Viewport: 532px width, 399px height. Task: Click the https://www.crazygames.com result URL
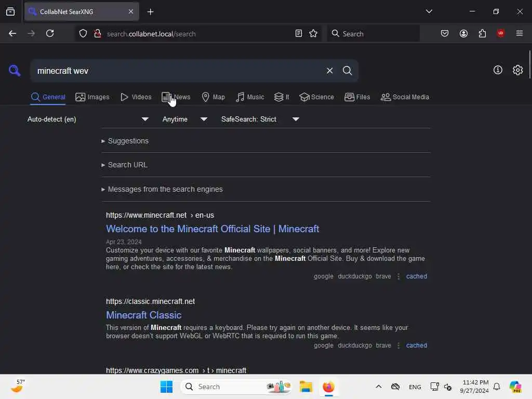coord(176,370)
